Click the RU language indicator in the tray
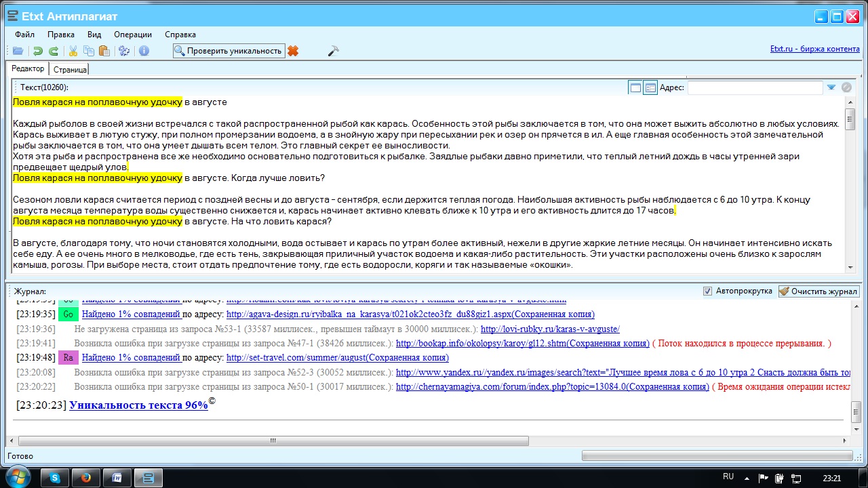 pyautogui.click(x=728, y=476)
